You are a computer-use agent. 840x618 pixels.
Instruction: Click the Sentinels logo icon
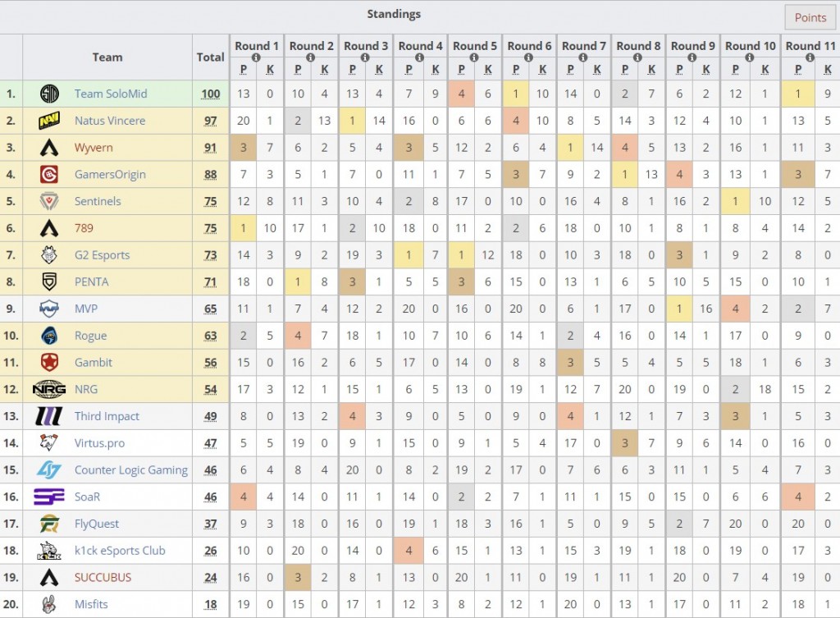(x=49, y=201)
